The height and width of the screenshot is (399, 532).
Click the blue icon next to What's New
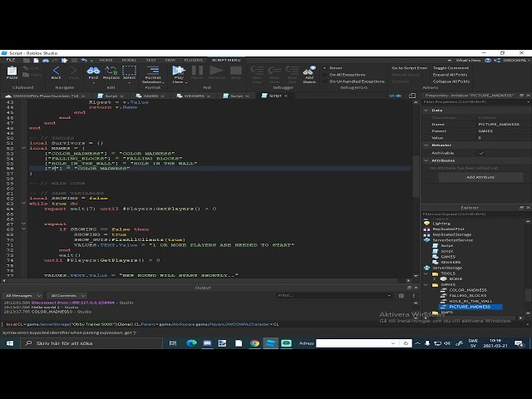point(488,61)
